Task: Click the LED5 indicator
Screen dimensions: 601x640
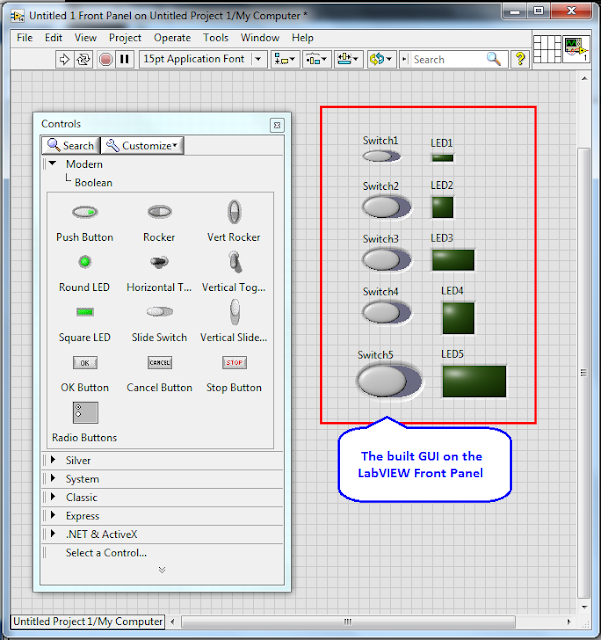Action: (474, 381)
